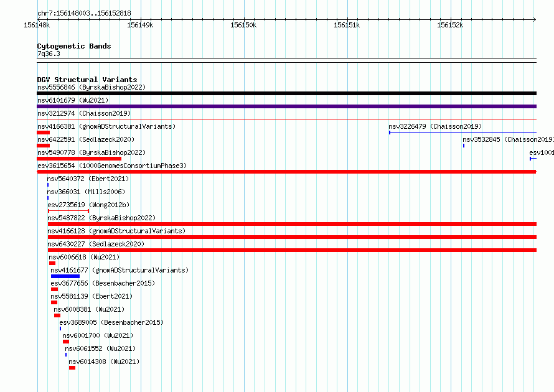The height and width of the screenshot is (392, 554).
Task: Click the small red nsv6001700 bar
Action: pyautogui.click(x=66, y=342)
